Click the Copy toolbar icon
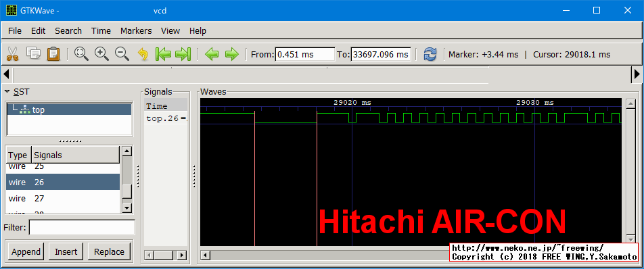This screenshot has width=644, height=269. pos(33,53)
